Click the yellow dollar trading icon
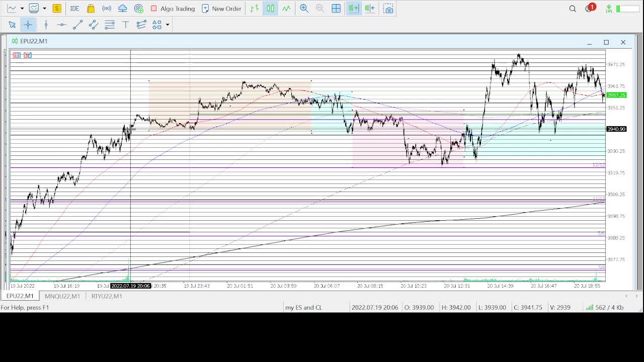This screenshot has width=644, height=362. click(57, 9)
